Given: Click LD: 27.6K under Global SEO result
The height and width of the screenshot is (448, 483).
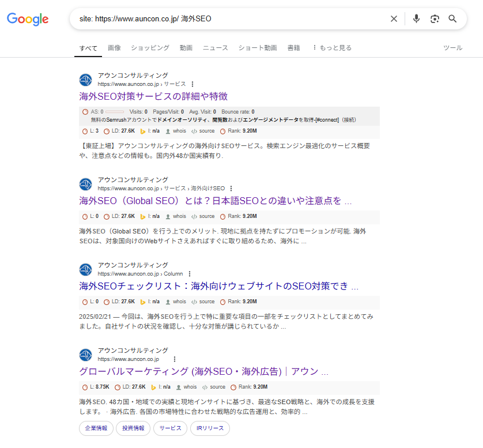Looking at the screenshot, I should (x=119, y=216).
